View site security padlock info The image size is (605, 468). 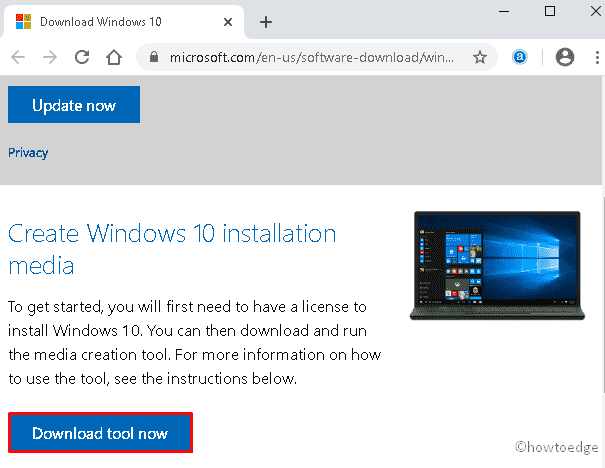pyautogui.click(x=154, y=57)
